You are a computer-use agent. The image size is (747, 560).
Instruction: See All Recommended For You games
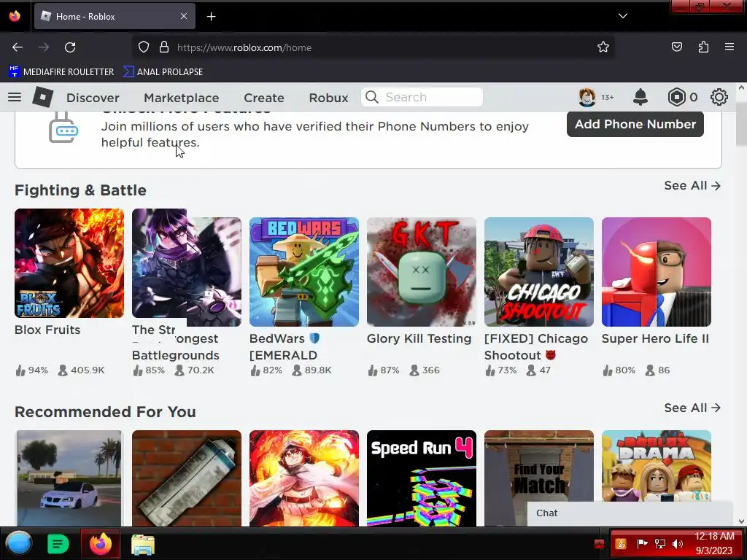[692, 408]
